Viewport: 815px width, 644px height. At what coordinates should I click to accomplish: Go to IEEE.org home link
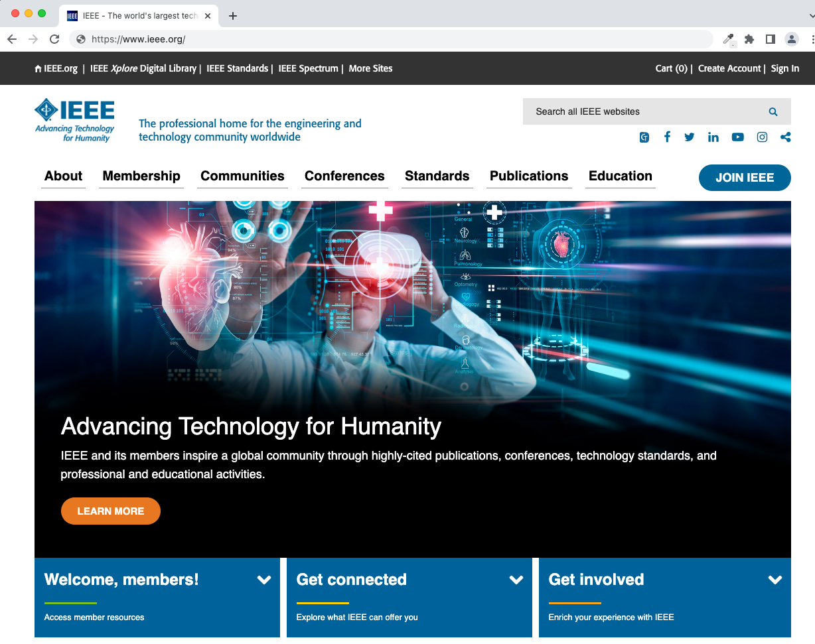click(x=56, y=68)
